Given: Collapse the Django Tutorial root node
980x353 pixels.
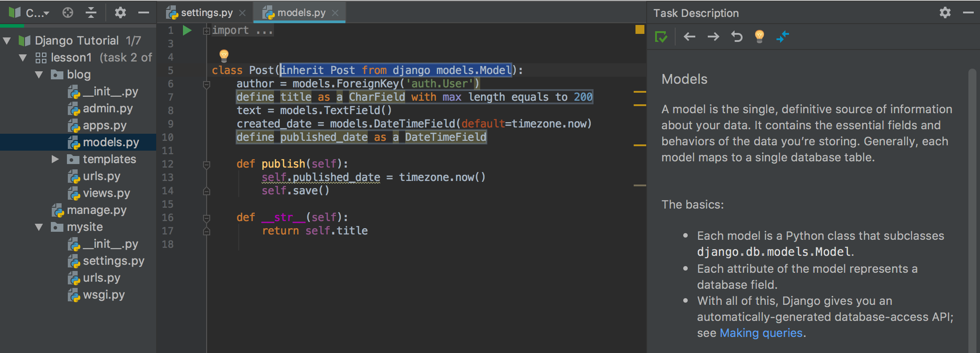Looking at the screenshot, I should tap(7, 41).
